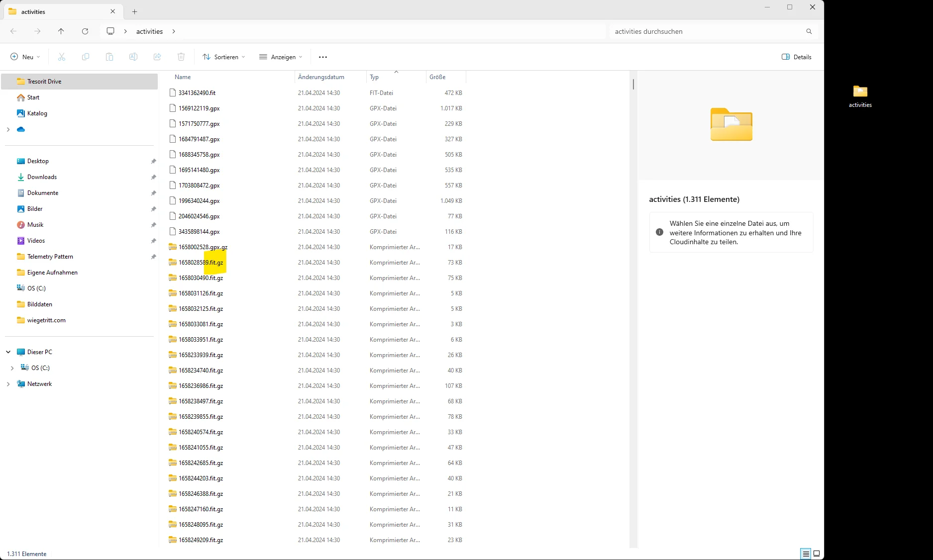Refresh the current folder view
Viewport: 933px width, 560px height.
pos(85,31)
